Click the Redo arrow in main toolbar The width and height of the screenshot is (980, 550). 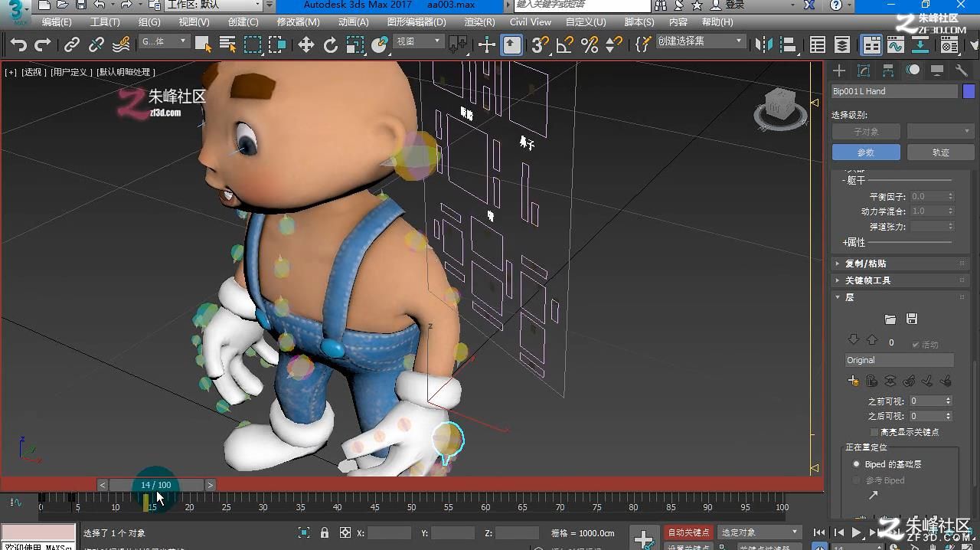pyautogui.click(x=43, y=45)
